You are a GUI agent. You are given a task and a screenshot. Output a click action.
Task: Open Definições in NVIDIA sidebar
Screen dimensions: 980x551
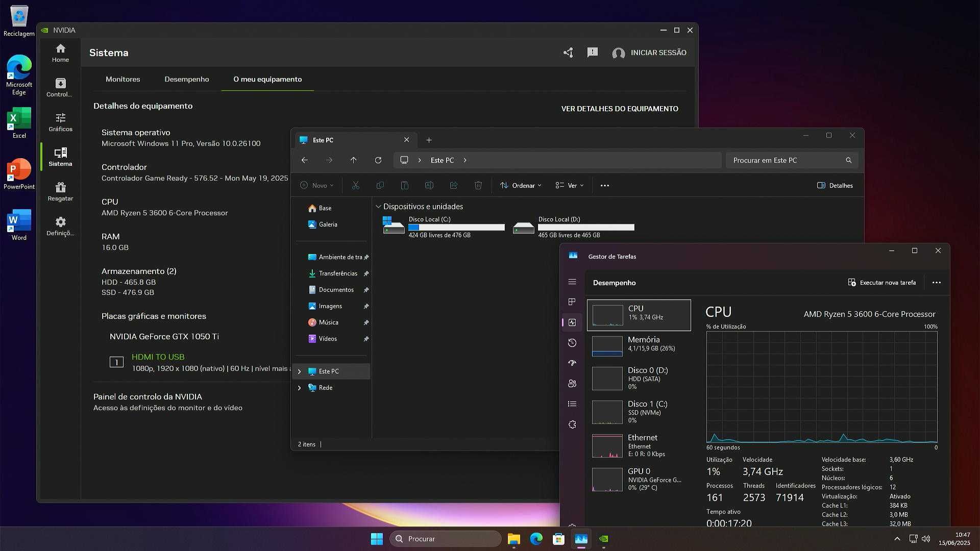(60, 227)
